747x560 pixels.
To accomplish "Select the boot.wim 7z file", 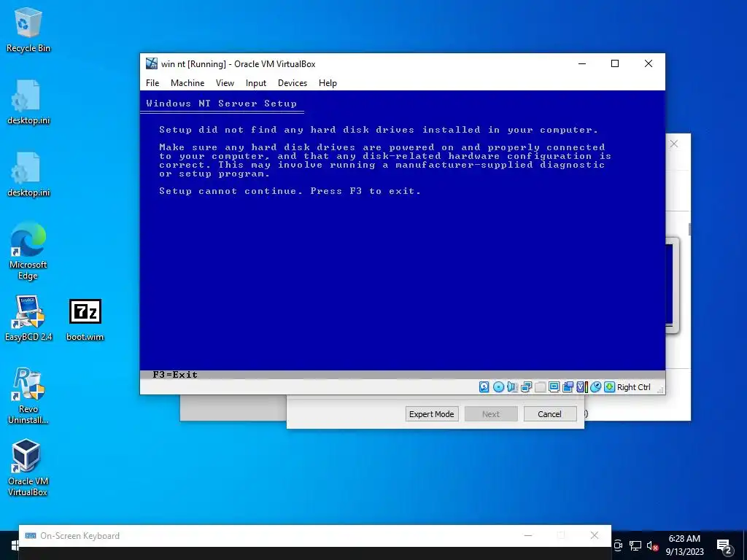I will pyautogui.click(x=85, y=319).
